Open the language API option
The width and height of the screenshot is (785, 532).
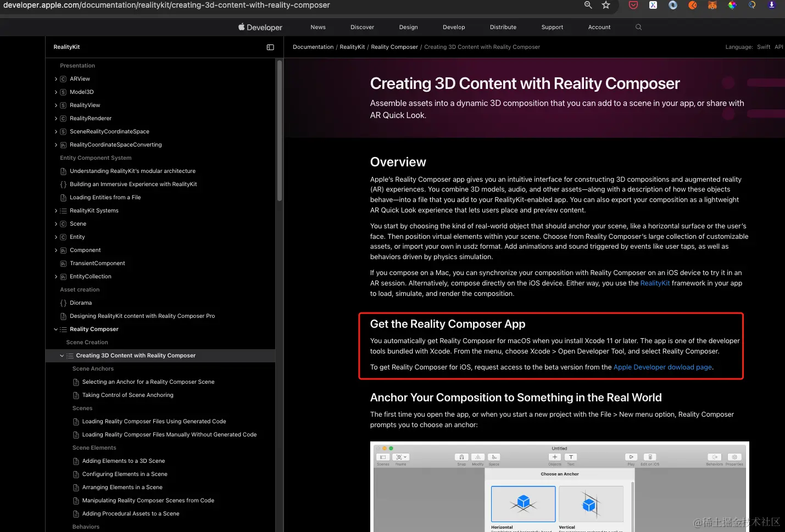[779, 47]
